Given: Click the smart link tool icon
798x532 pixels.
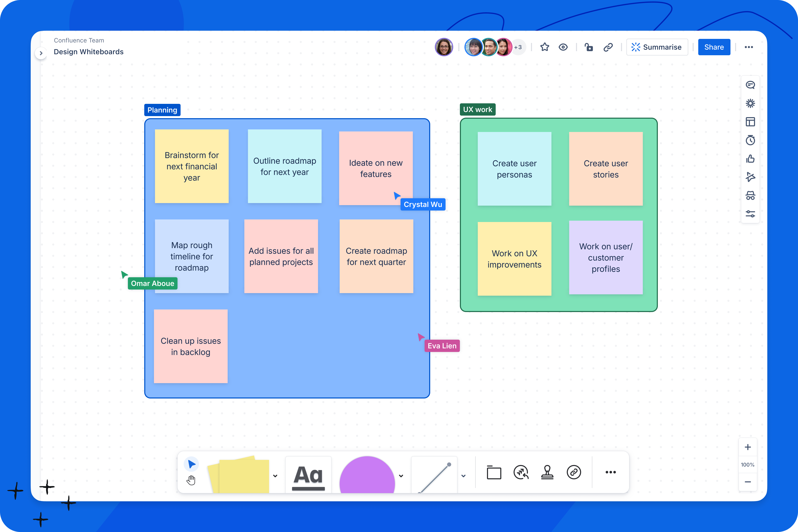Looking at the screenshot, I should tap(574, 472).
